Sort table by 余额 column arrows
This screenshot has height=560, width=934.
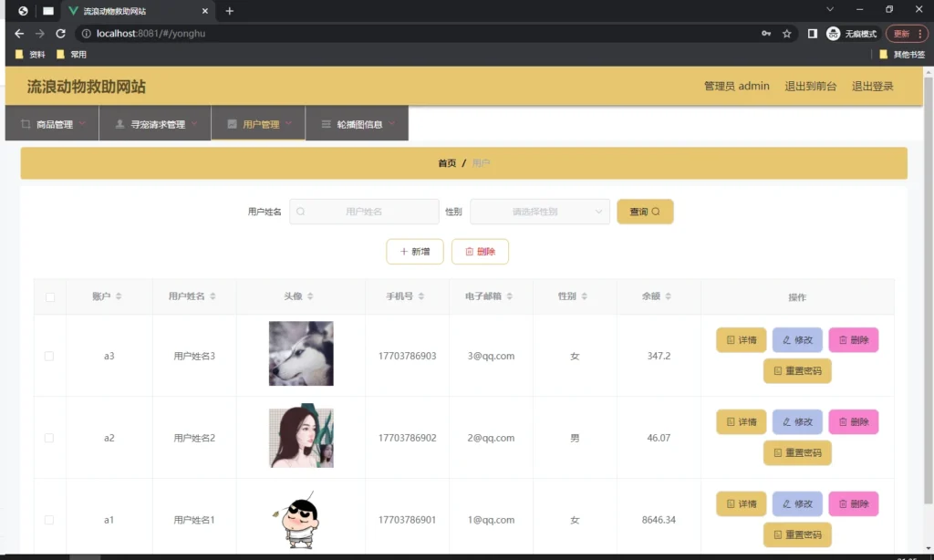pyautogui.click(x=669, y=296)
